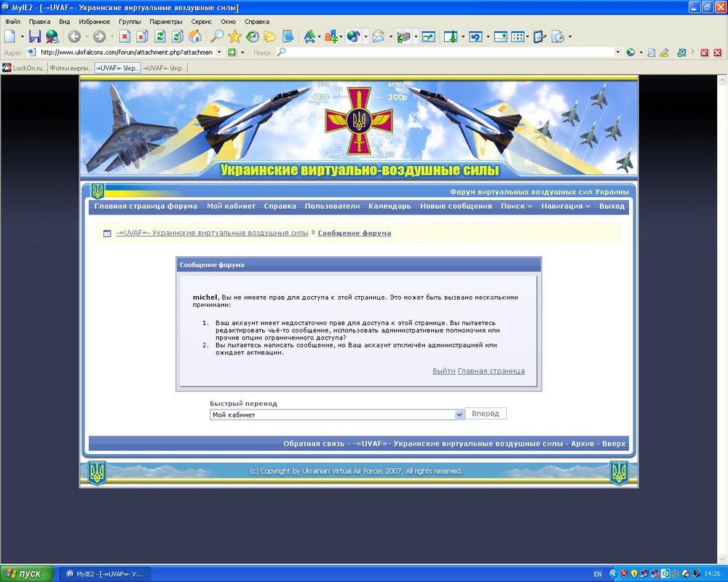Open the address bar URL history dropdown

(220, 52)
